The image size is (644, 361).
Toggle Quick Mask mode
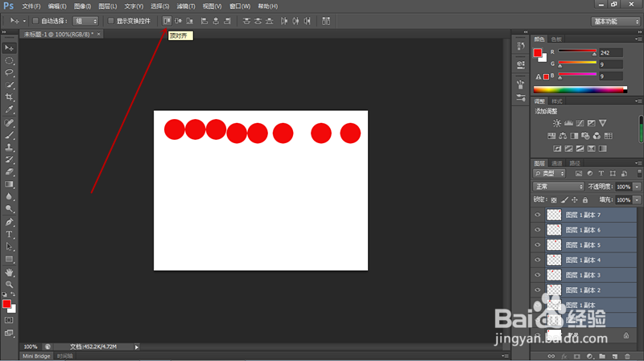pos(9,320)
